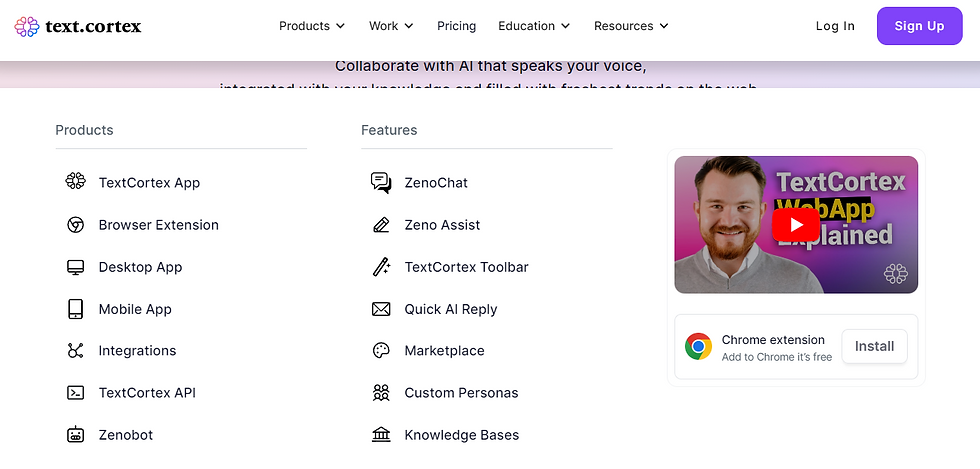Open the Mobile App link
Screen dimensions: 980x469
click(x=135, y=309)
